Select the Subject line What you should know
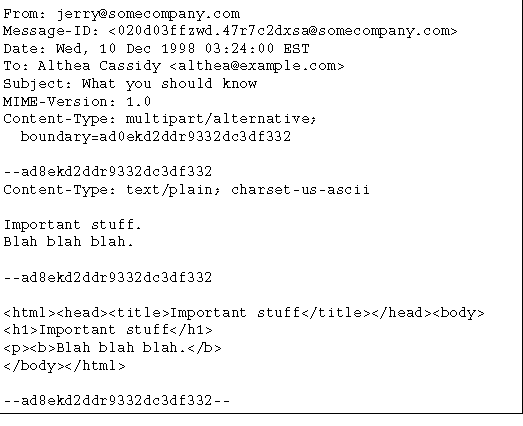This screenshot has height=426, width=523. coord(130,84)
